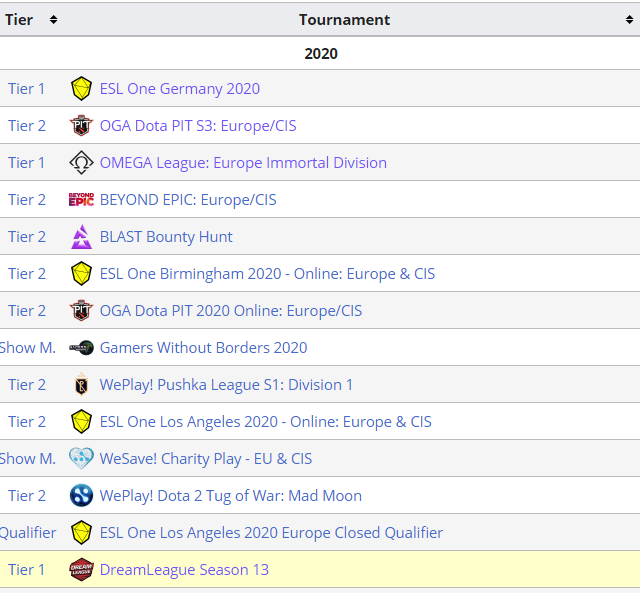Open ESL One Birmingham 2020 Online link
Screen dimensions: 640x593
pyautogui.click(x=267, y=274)
